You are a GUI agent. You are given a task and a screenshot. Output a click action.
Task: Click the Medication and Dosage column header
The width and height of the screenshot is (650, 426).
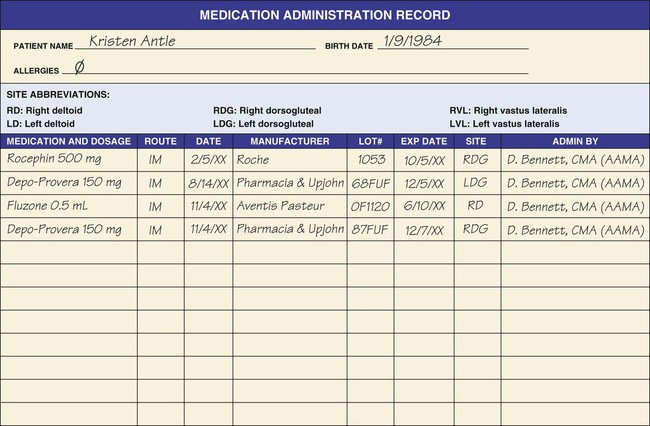pos(69,142)
